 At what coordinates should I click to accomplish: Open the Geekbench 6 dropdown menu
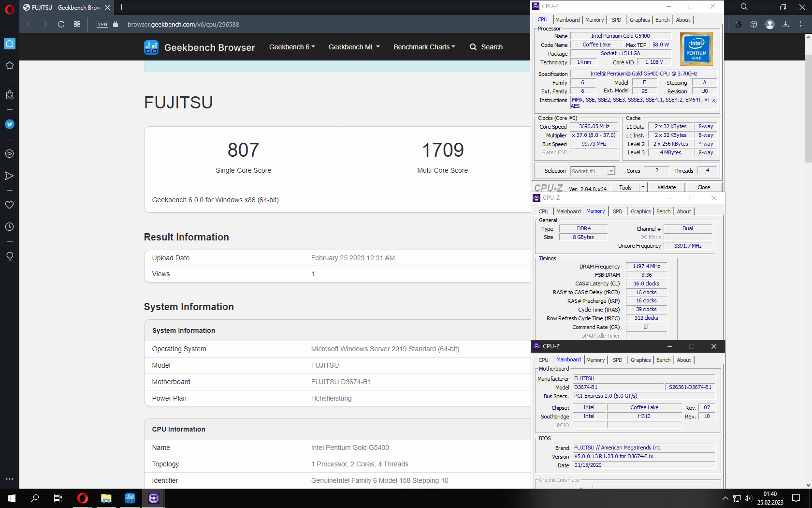pos(292,47)
